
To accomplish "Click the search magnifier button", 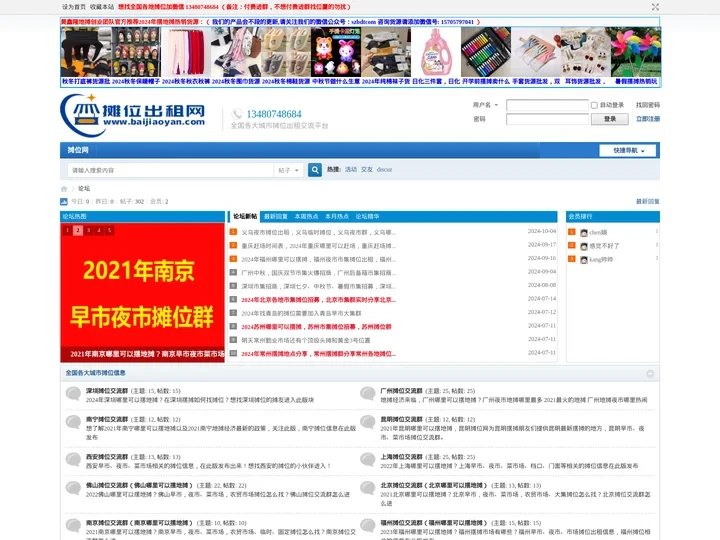I will pos(315,170).
